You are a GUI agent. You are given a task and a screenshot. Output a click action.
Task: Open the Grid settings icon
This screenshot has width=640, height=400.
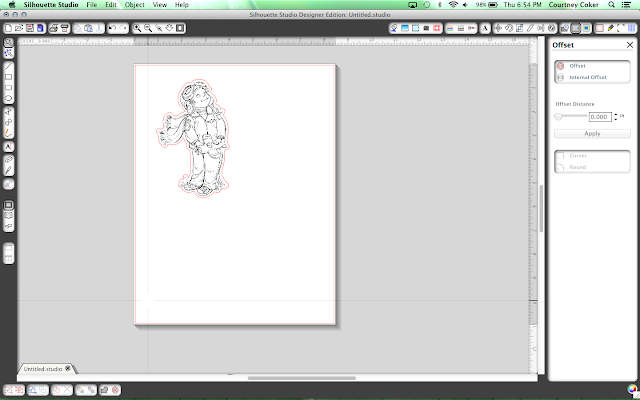coord(631,28)
